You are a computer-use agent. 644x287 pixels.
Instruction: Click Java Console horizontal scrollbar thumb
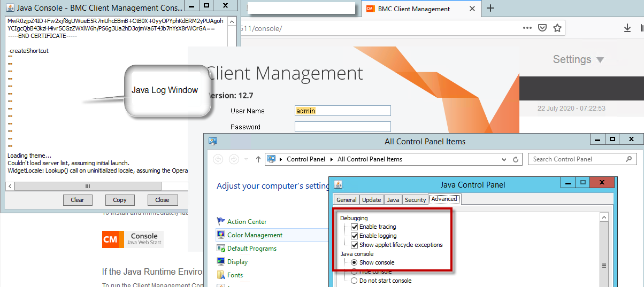click(x=88, y=186)
